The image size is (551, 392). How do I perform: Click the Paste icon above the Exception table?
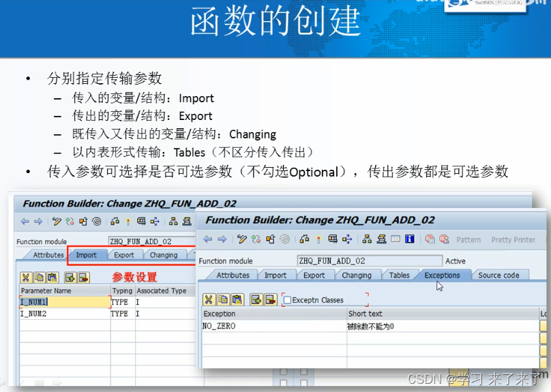[x=237, y=299]
